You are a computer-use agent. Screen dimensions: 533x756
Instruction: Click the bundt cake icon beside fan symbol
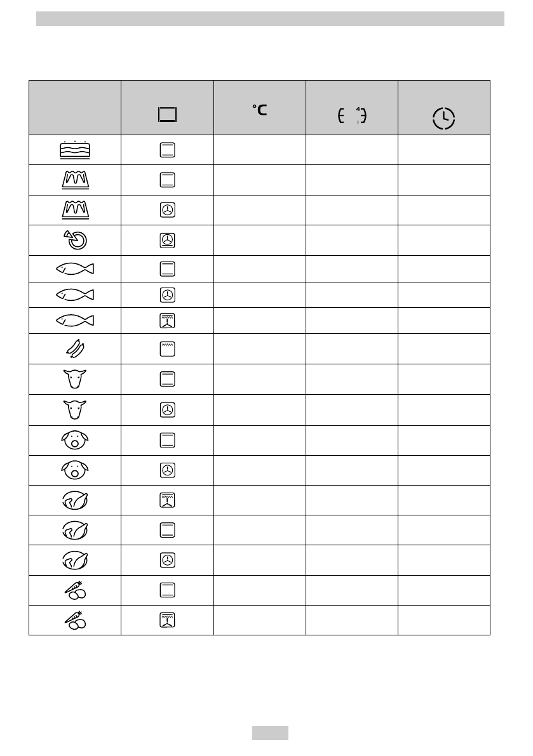click(75, 209)
